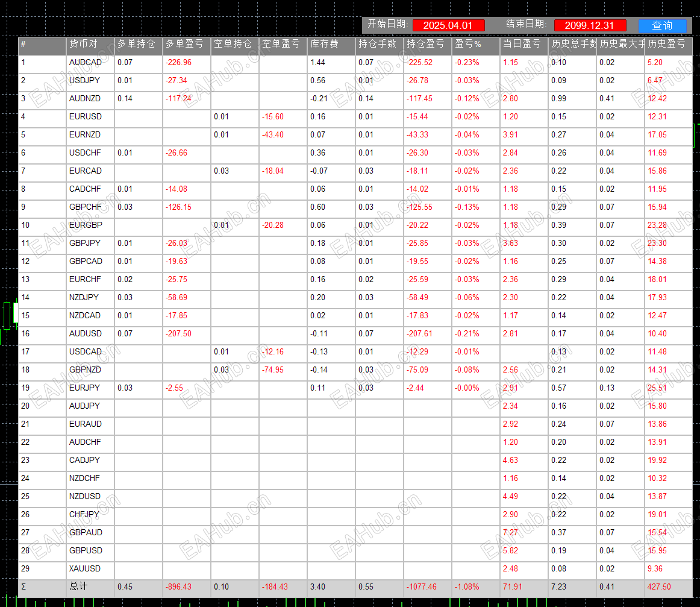
Task: Edit the start date field 2025.04.01
Action: pyautogui.click(x=448, y=25)
